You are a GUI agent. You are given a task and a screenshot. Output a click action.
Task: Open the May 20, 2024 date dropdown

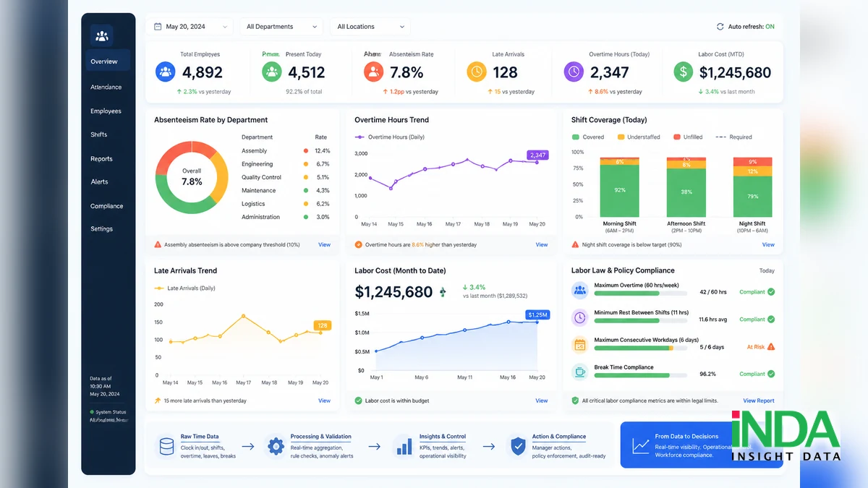click(x=190, y=27)
